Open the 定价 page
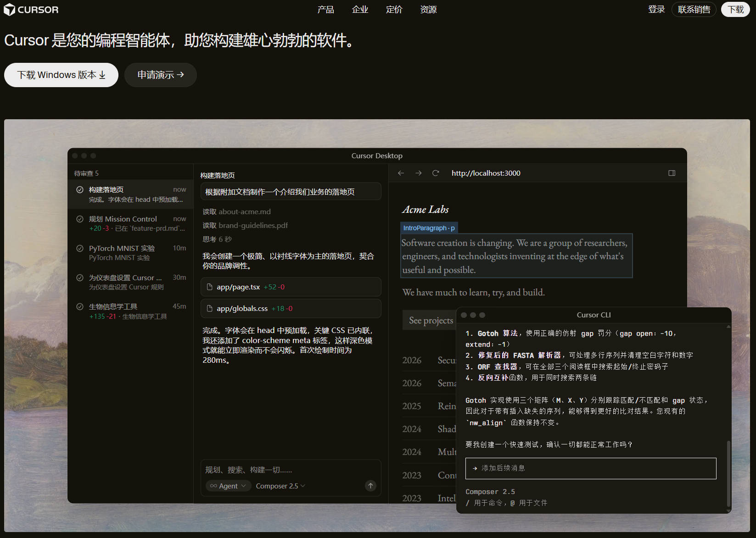The image size is (756, 538). pyautogui.click(x=394, y=10)
